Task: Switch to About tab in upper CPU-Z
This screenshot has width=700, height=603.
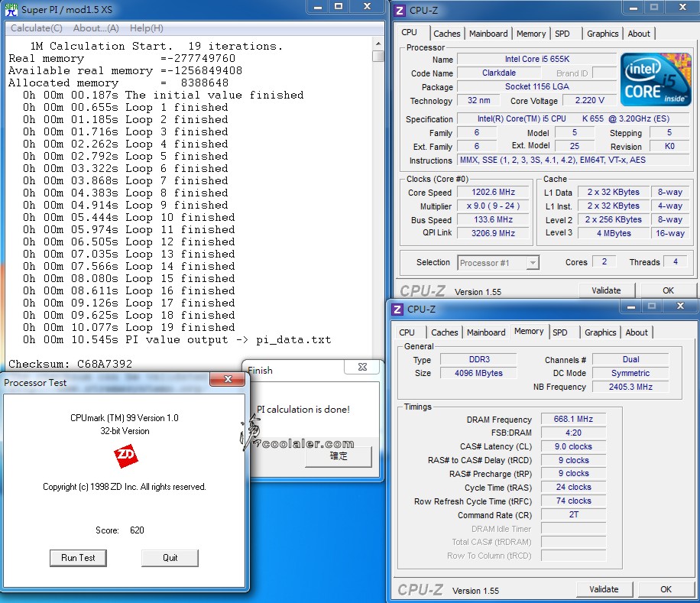Action: coord(638,34)
